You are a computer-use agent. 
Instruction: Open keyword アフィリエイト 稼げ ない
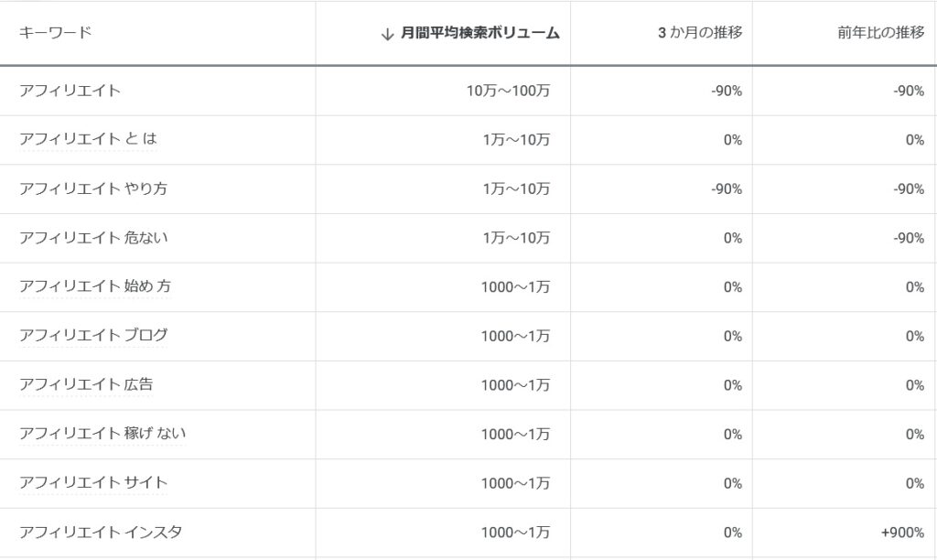point(102,434)
